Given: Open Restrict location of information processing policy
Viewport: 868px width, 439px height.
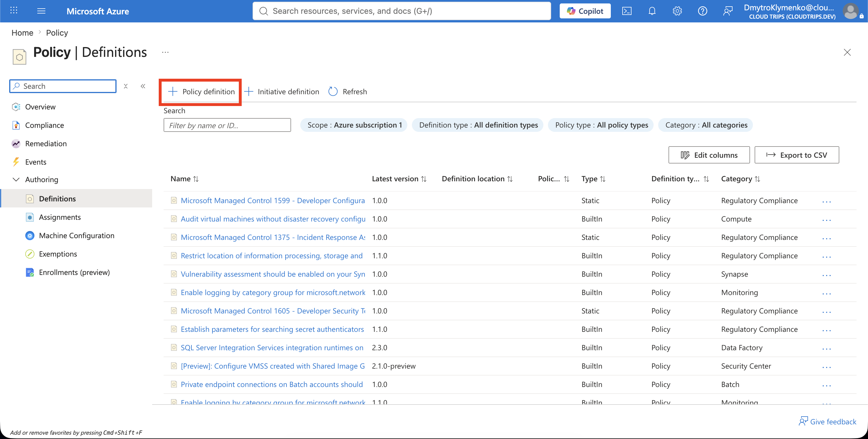Looking at the screenshot, I should [272, 256].
